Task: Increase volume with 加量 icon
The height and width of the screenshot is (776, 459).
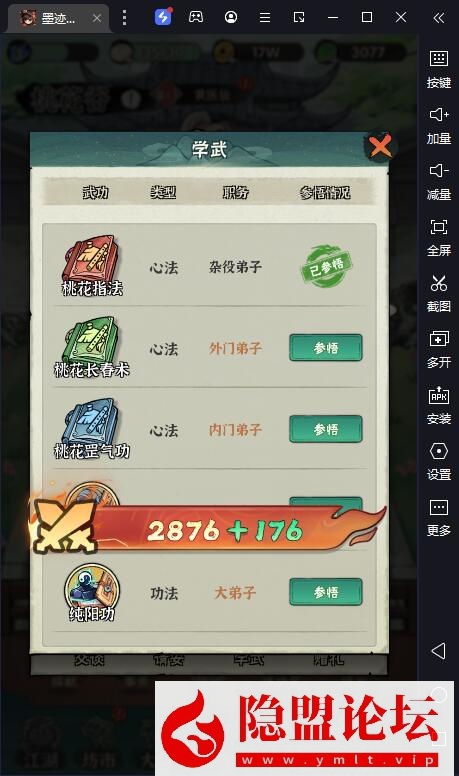Action: [x=439, y=126]
